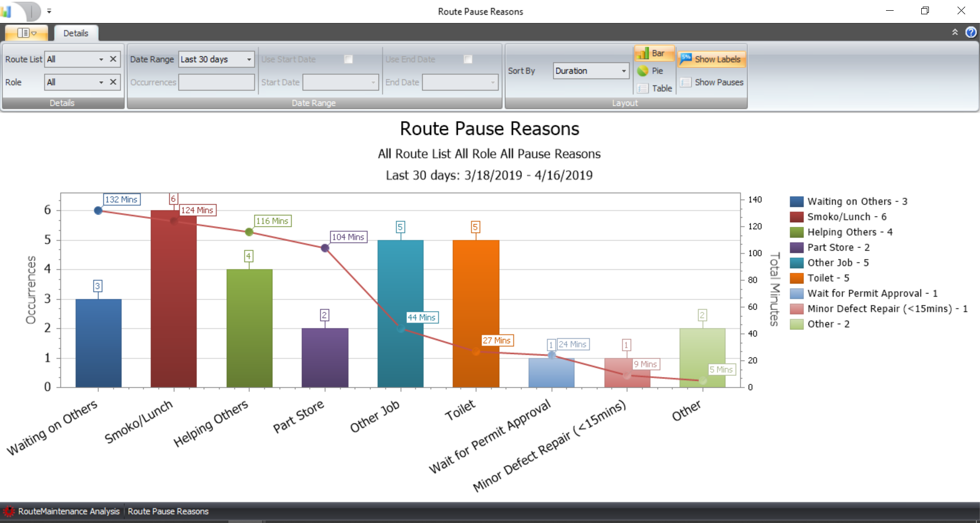The image size is (980, 523).
Task: Click the '44 Mins' data label
Action: pos(422,317)
